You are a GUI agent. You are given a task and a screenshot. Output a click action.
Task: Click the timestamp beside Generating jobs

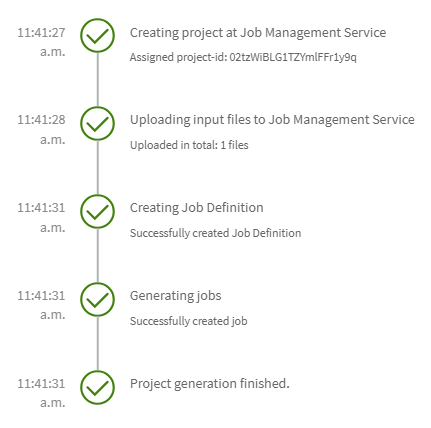point(41,305)
